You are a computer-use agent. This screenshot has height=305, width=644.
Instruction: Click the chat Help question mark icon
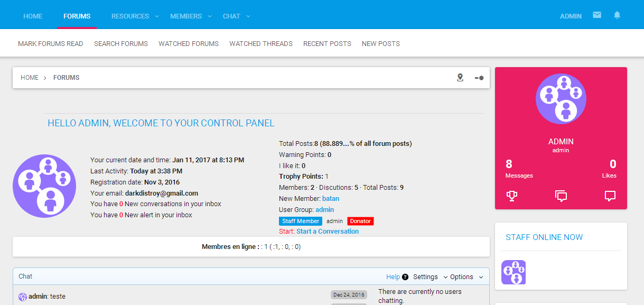405,277
